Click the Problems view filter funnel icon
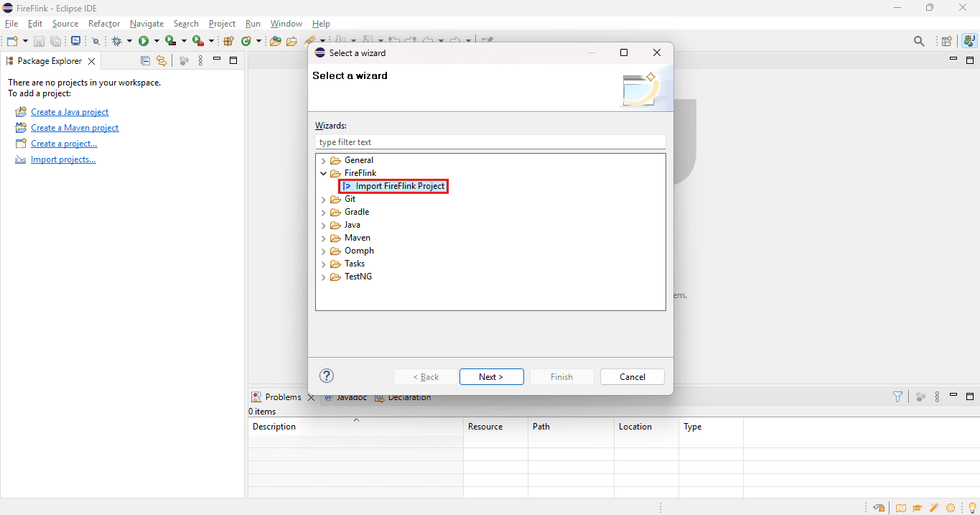The width and height of the screenshot is (980, 515). coord(897,396)
